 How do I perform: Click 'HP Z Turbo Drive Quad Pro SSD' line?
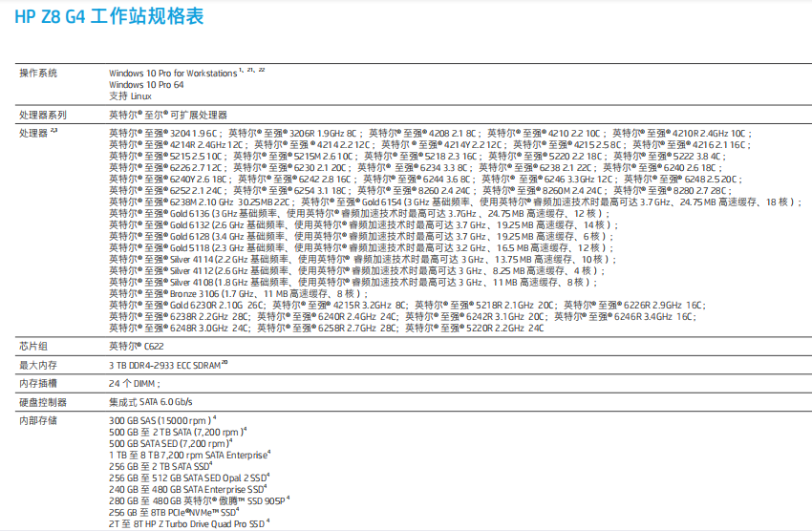click(189, 523)
